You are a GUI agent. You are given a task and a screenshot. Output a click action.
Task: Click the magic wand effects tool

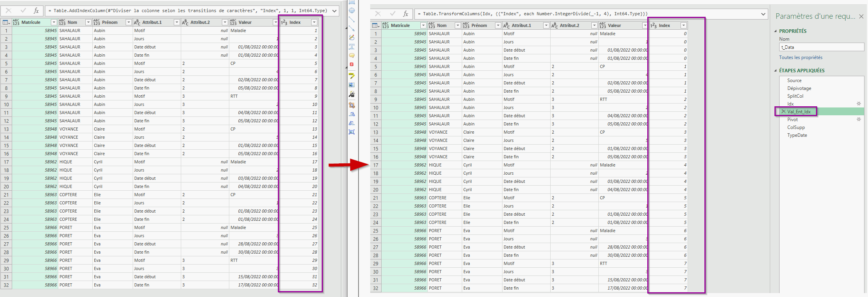pyautogui.click(x=352, y=94)
